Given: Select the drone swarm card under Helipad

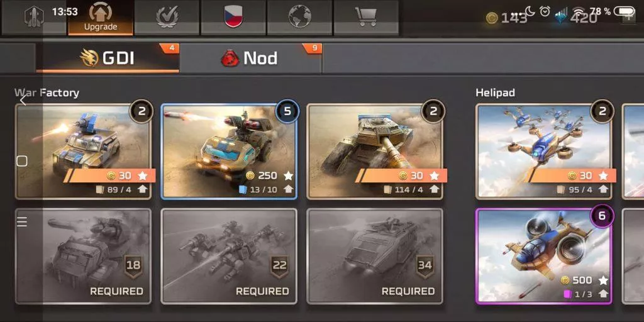Looking at the screenshot, I should coord(544,152).
